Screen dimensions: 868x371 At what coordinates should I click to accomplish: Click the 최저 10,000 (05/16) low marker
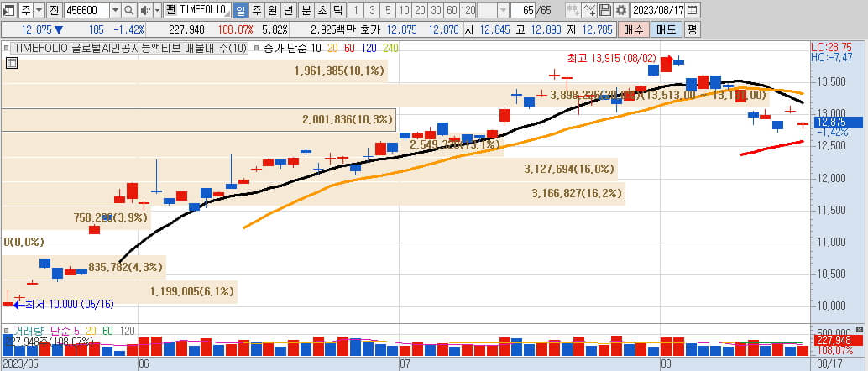pos(69,304)
